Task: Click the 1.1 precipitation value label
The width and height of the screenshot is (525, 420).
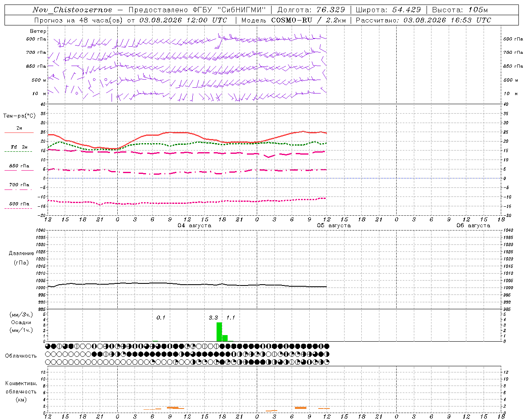Action: pos(231,317)
